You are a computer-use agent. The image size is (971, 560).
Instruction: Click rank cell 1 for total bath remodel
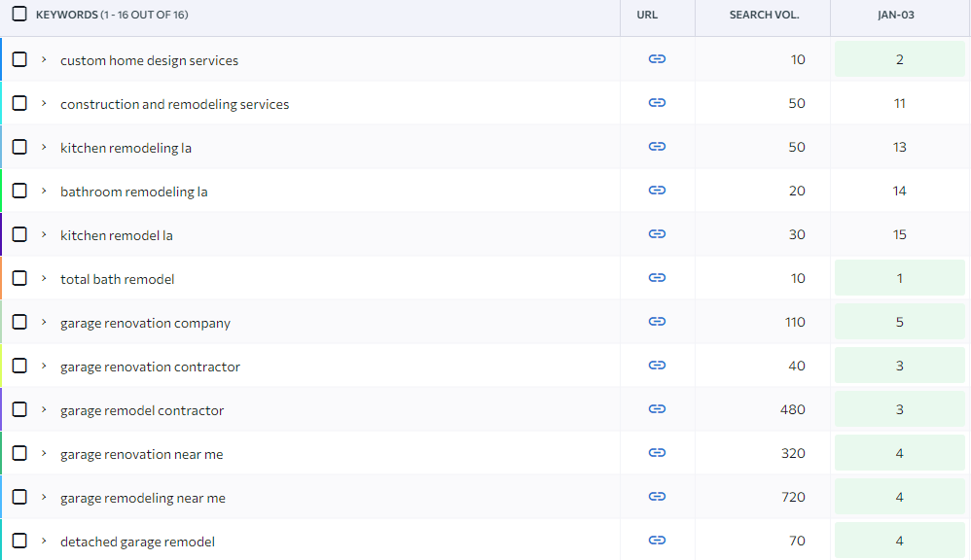[x=900, y=278]
